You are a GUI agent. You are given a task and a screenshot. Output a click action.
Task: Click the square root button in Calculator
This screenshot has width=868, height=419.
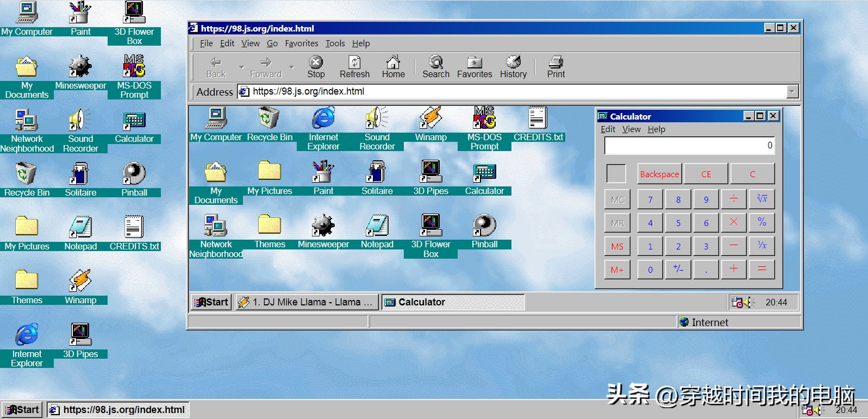pos(762,199)
